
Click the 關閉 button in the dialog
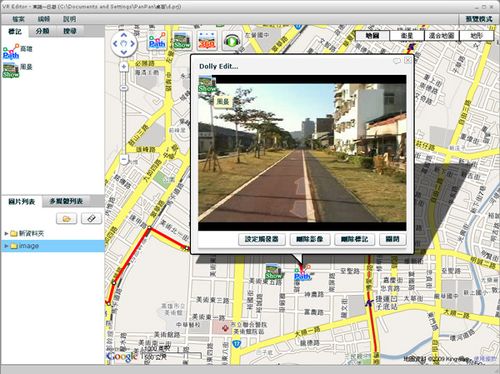(x=392, y=239)
